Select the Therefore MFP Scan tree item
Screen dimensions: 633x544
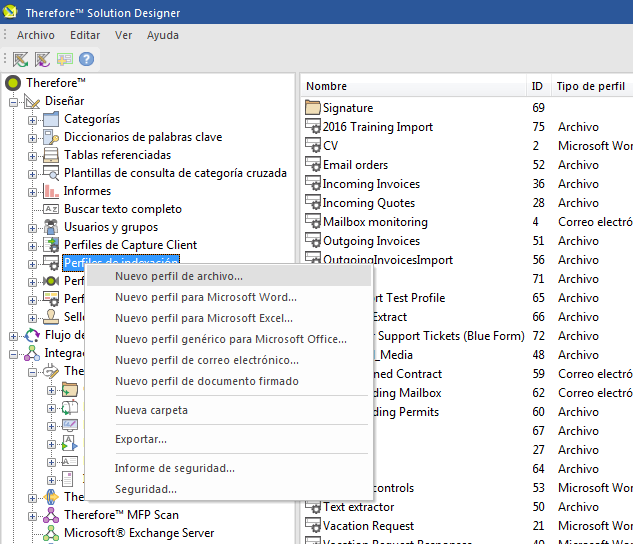pyautogui.click(x=121, y=515)
